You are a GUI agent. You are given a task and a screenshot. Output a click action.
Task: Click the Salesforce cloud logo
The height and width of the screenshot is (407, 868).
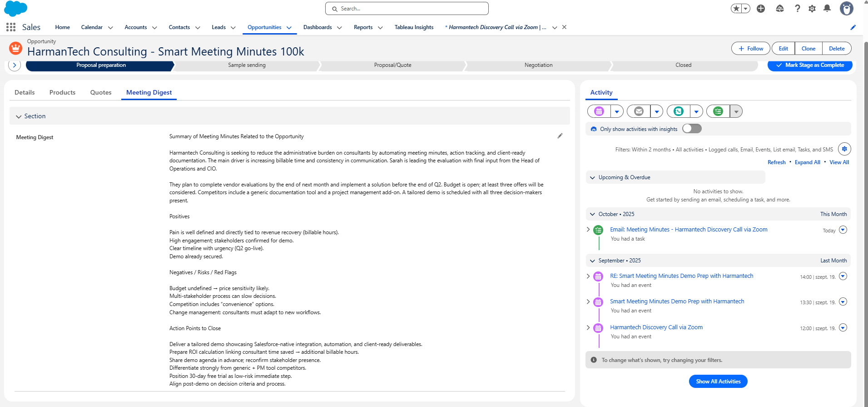[15, 9]
